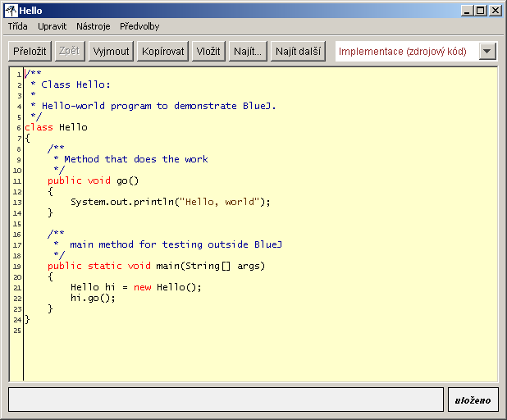This screenshot has height=420, width=507.
Task: Click the BlueJ icon in title bar
Action: 11,11
